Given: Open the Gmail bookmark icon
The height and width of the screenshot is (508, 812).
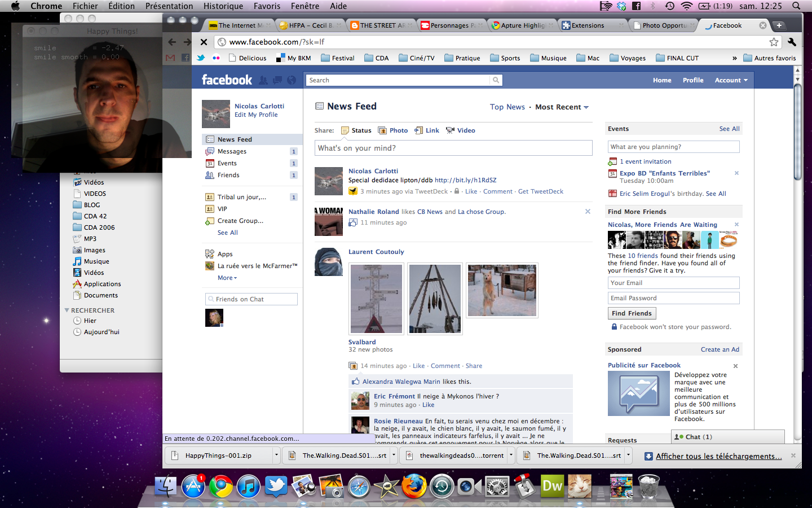Looking at the screenshot, I should (x=170, y=58).
